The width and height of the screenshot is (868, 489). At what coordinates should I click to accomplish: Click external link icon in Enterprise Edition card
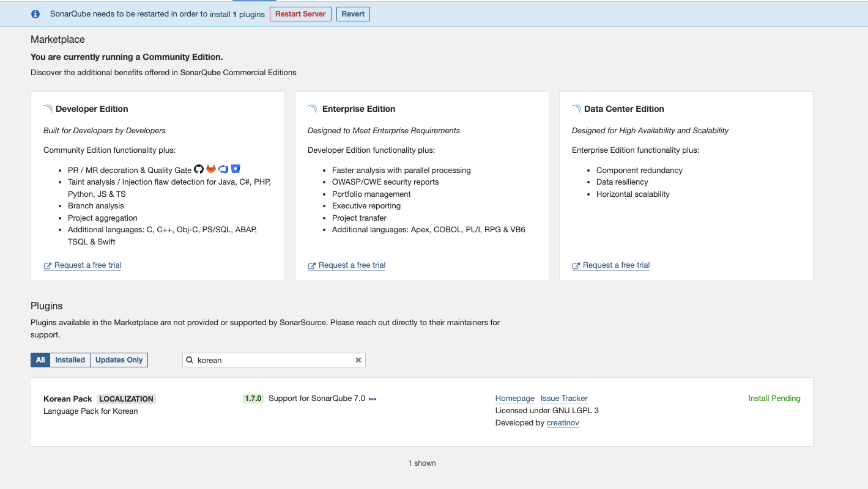click(311, 266)
